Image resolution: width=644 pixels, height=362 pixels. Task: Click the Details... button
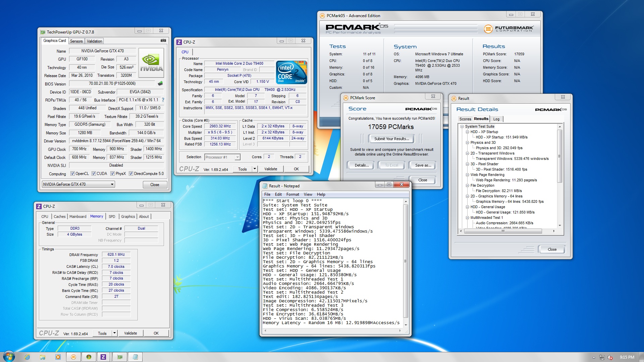(x=362, y=165)
